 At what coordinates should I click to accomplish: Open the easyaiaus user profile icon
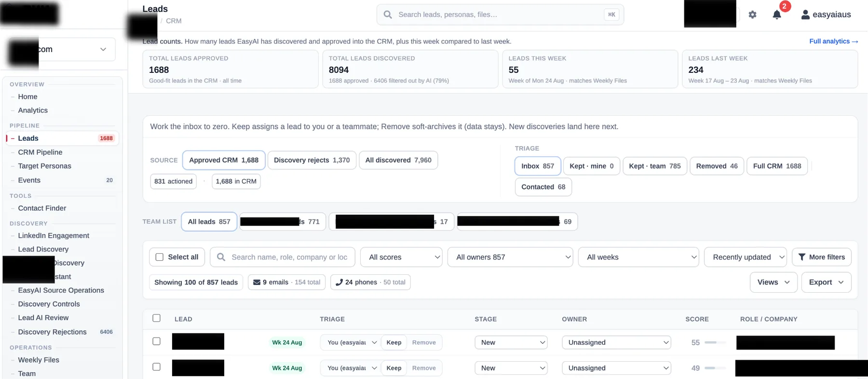point(805,14)
